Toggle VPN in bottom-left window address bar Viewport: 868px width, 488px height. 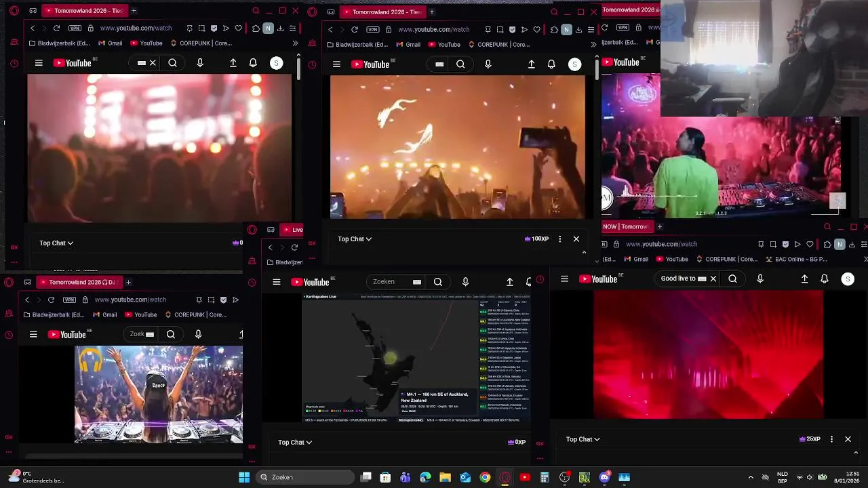click(x=69, y=300)
